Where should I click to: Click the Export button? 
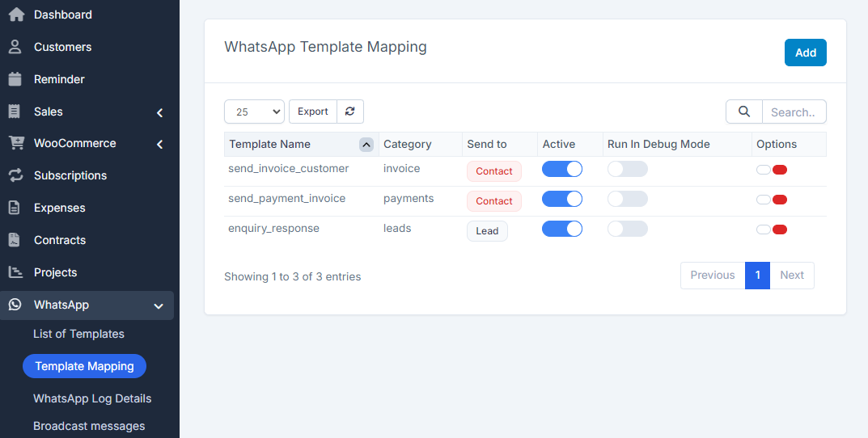(313, 112)
